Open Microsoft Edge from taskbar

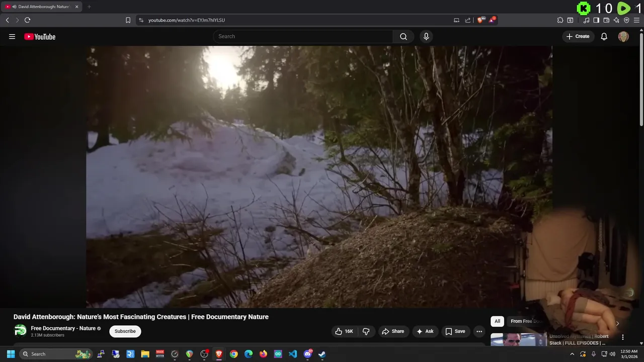(249, 354)
